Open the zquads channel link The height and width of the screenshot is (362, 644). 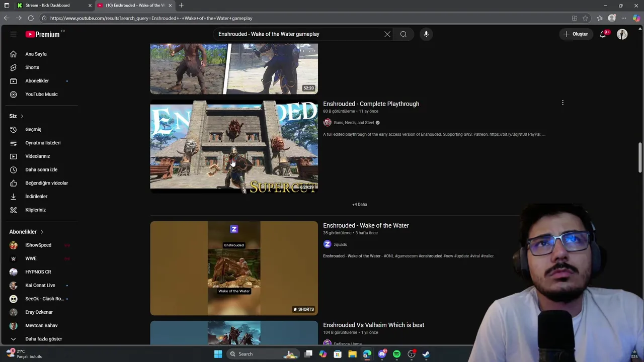coord(340,244)
